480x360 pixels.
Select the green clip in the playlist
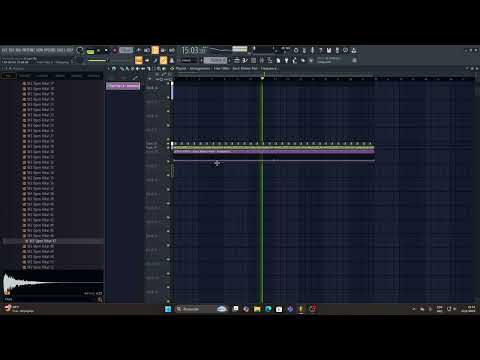pyautogui.click(x=273, y=147)
